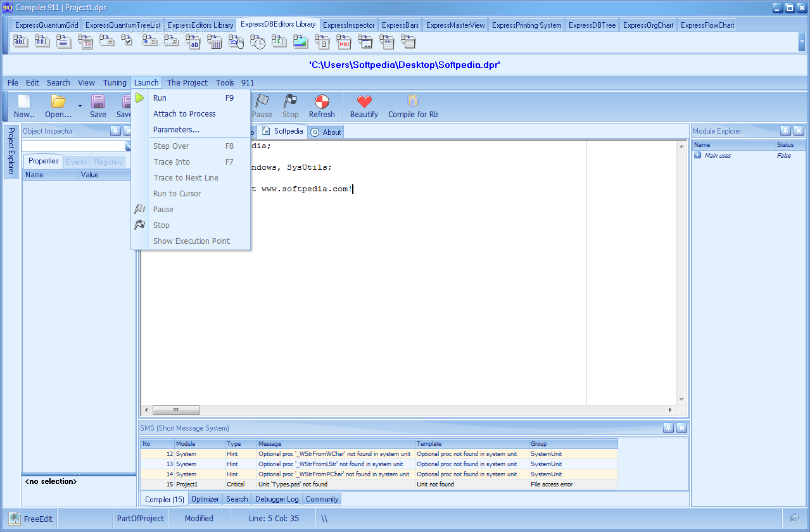This screenshot has height=532, width=810.
Task: Select the DB text edit component icon
Action: point(21,42)
